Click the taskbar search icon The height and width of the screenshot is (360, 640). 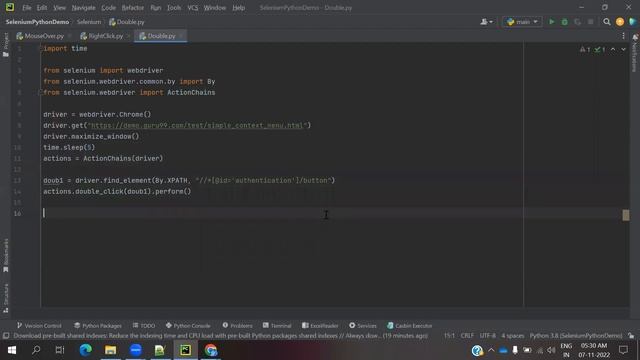[36, 350]
